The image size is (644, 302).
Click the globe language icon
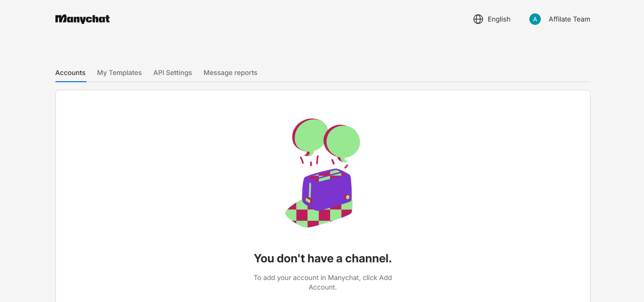click(478, 19)
